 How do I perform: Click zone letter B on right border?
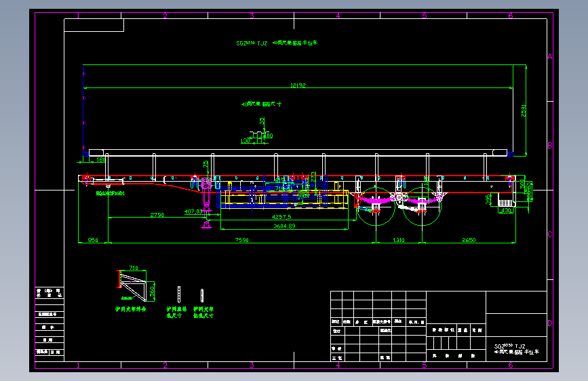click(550, 146)
